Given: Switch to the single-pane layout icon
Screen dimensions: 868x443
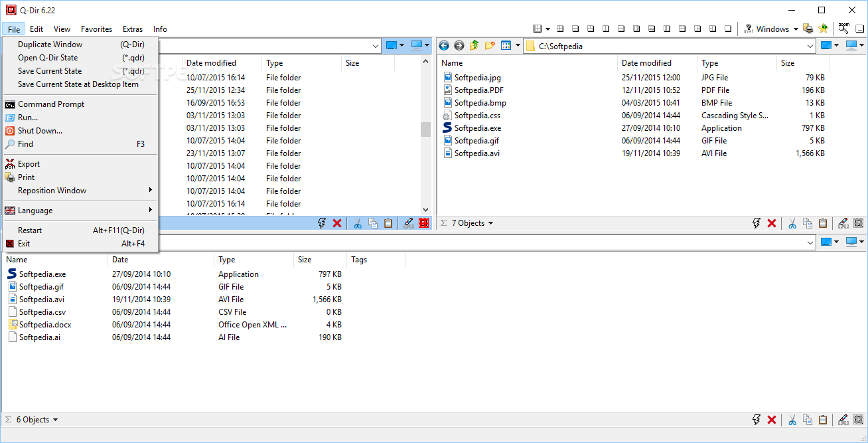Looking at the screenshot, I should point(728,29).
